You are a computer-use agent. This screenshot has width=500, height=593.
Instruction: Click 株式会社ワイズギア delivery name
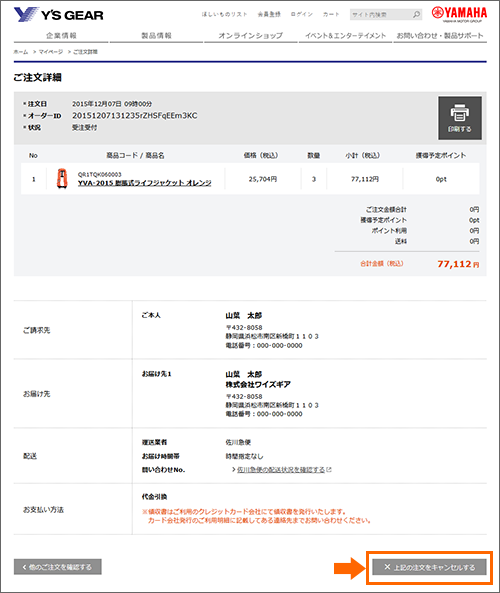click(x=258, y=385)
